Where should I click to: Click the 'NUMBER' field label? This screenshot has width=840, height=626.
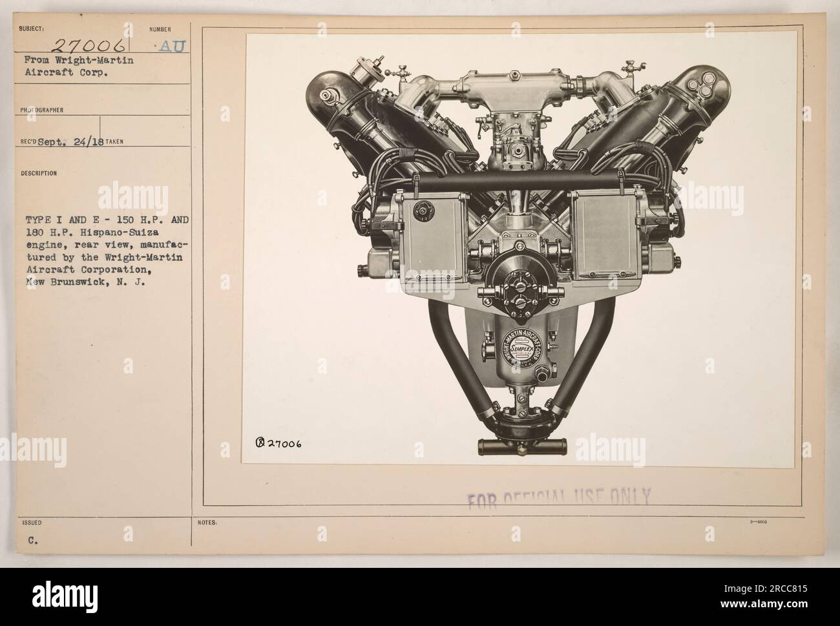[159, 30]
